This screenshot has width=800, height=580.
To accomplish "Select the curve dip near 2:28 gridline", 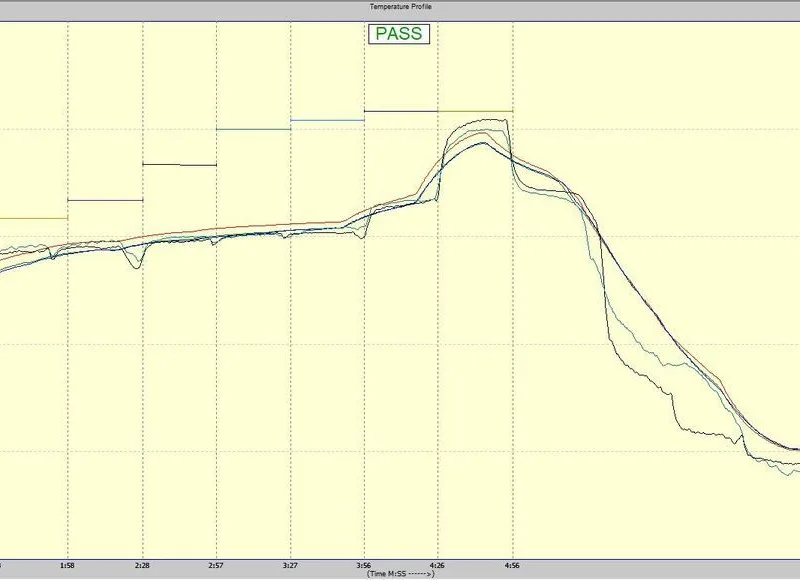I will pos(136,266).
